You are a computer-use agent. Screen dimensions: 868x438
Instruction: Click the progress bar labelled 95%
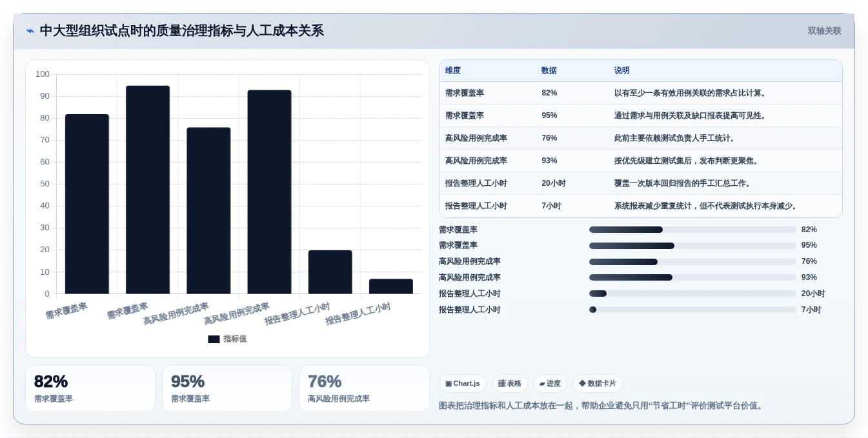coord(692,246)
